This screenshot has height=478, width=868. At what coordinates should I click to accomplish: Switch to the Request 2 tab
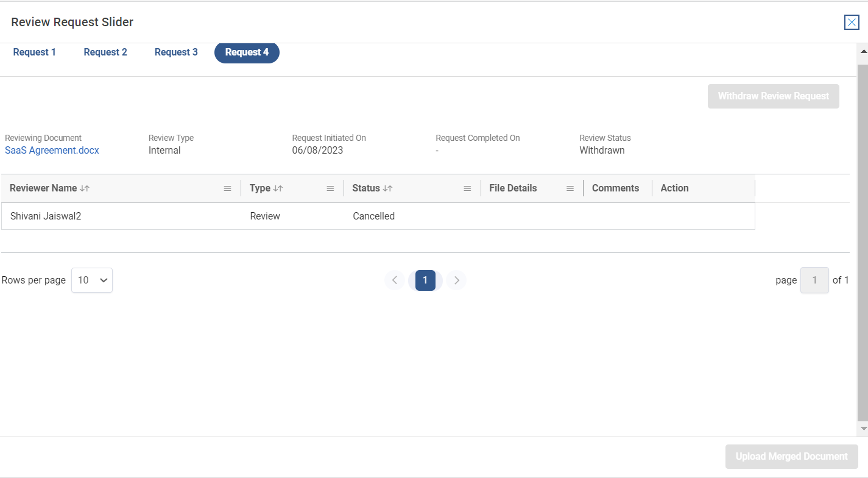click(x=105, y=52)
